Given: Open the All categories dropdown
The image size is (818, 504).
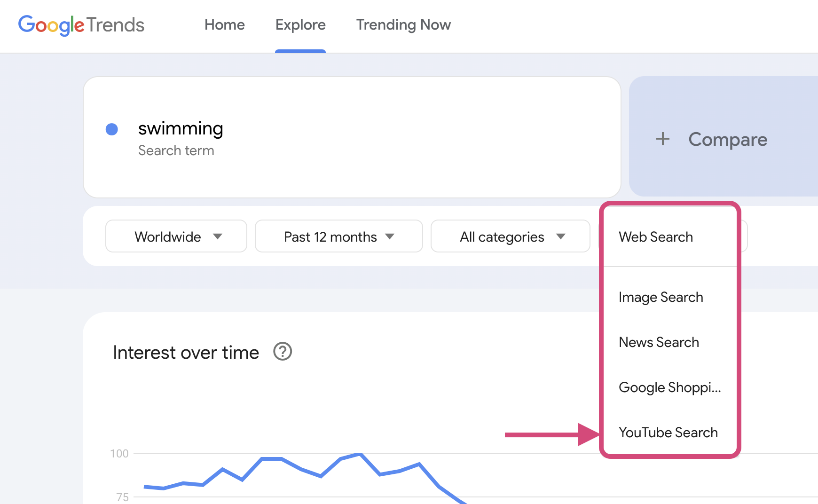Looking at the screenshot, I should pyautogui.click(x=510, y=236).
